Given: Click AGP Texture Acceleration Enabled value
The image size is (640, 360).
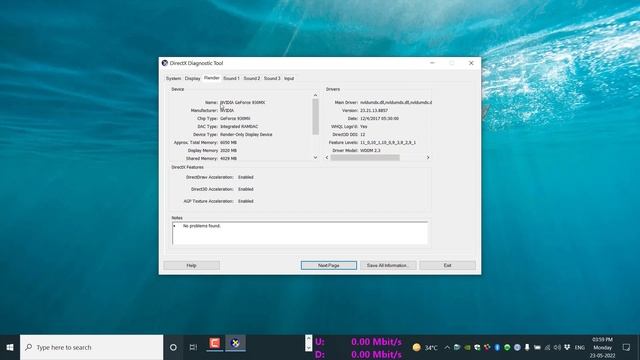Looking at the screenshot, I should tap(246, 201).
